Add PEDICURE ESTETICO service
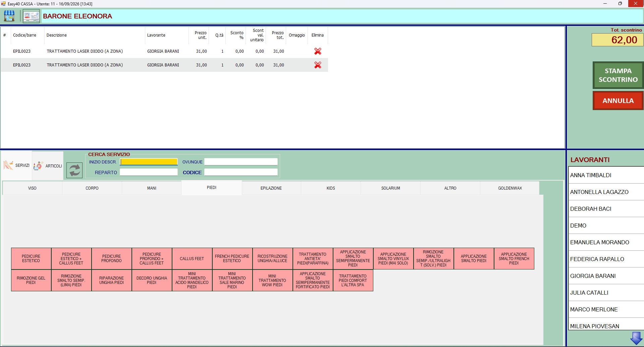The image size is (644, 347). [x=31, y=259]
